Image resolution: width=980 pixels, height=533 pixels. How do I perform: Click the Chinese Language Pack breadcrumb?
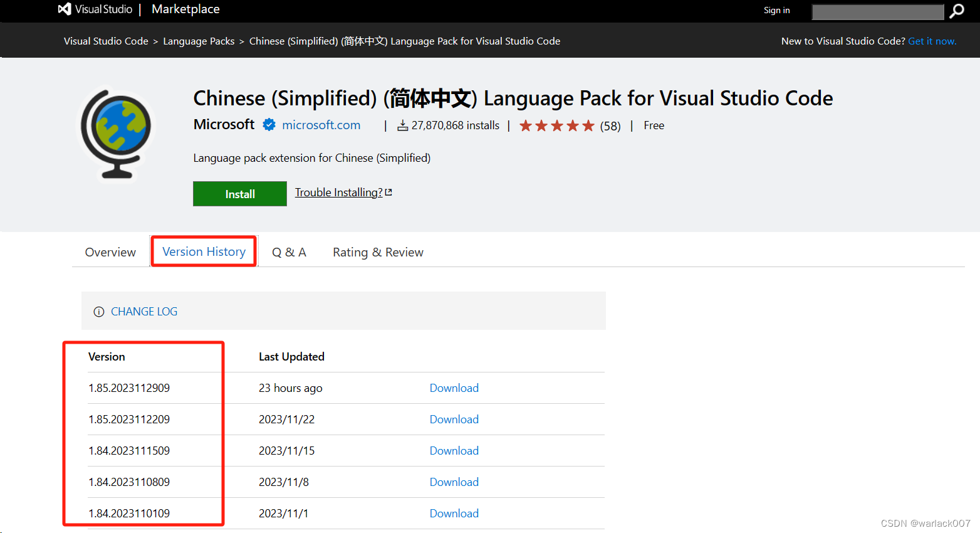(x=405, y=41)
